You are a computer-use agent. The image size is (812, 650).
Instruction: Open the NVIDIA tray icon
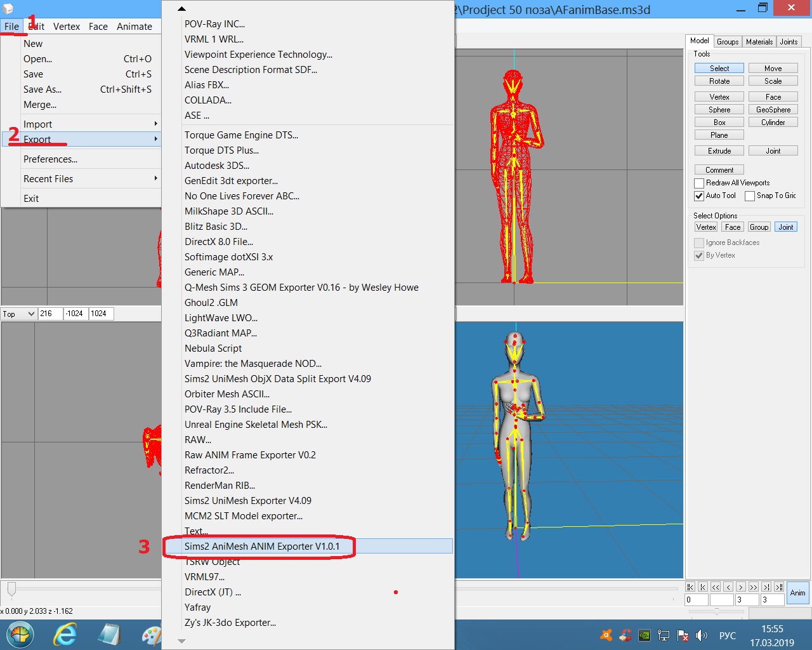pos(644,635)
